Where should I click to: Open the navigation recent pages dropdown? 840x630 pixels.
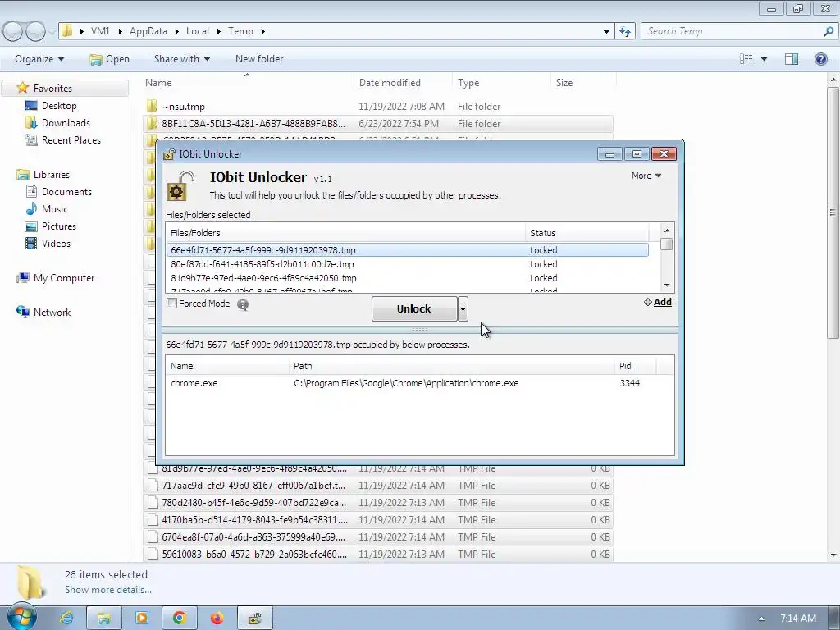click(x=52, y=32)
